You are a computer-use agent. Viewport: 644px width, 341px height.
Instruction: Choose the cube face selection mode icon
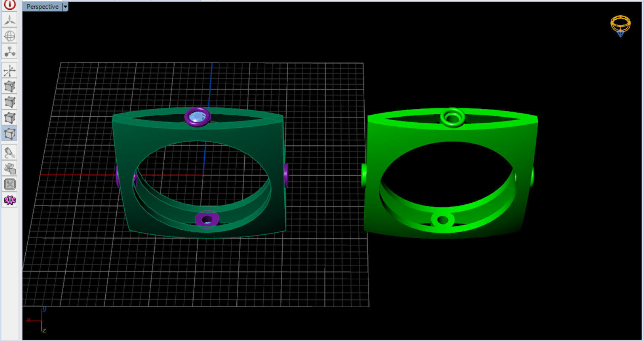[x=10, y=118]
